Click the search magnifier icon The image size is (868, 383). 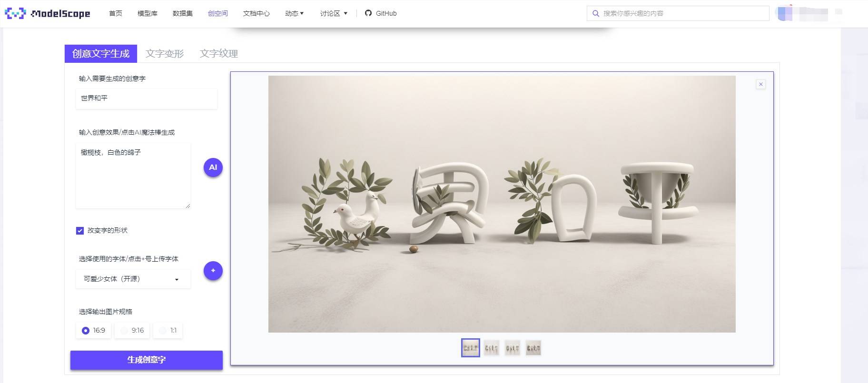click(595, 13)
